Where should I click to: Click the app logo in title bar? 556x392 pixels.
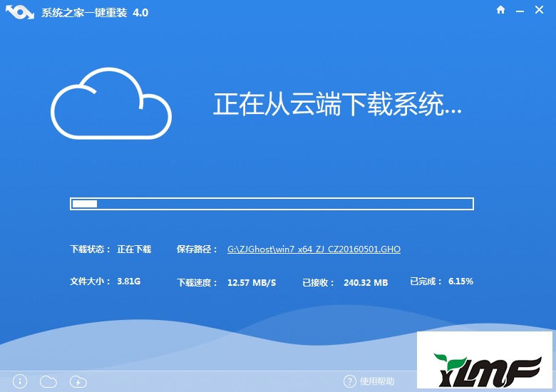tap(20, 12)
